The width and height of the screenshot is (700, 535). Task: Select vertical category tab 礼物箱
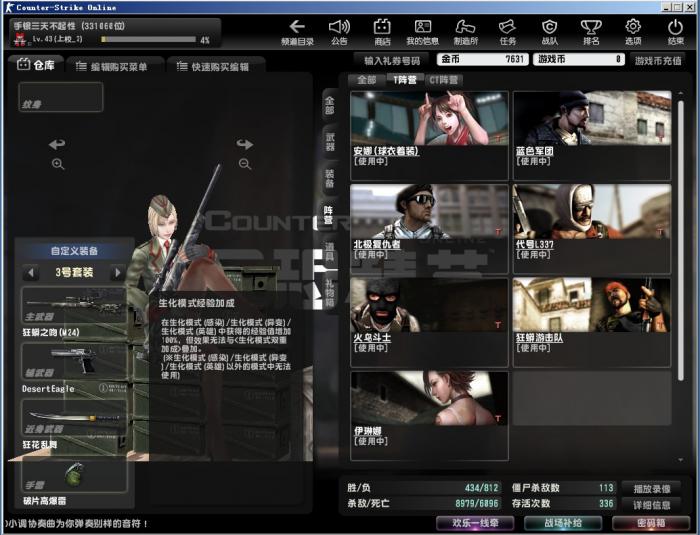click(329, 293)
